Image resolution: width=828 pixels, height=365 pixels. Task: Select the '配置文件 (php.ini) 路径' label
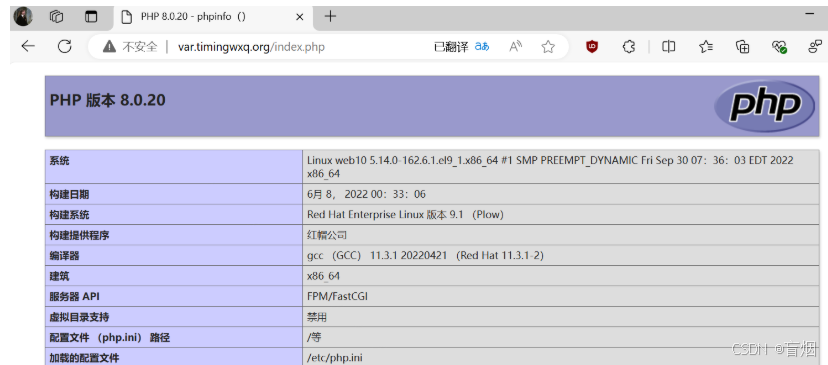(x=110, y=338)
